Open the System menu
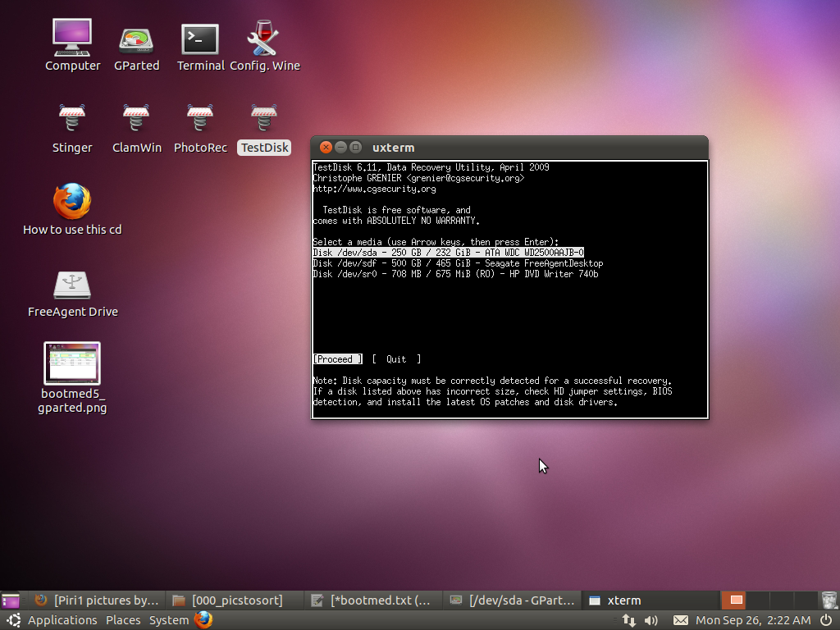This screenshot has width=840, height=630. tap(169, 620)
